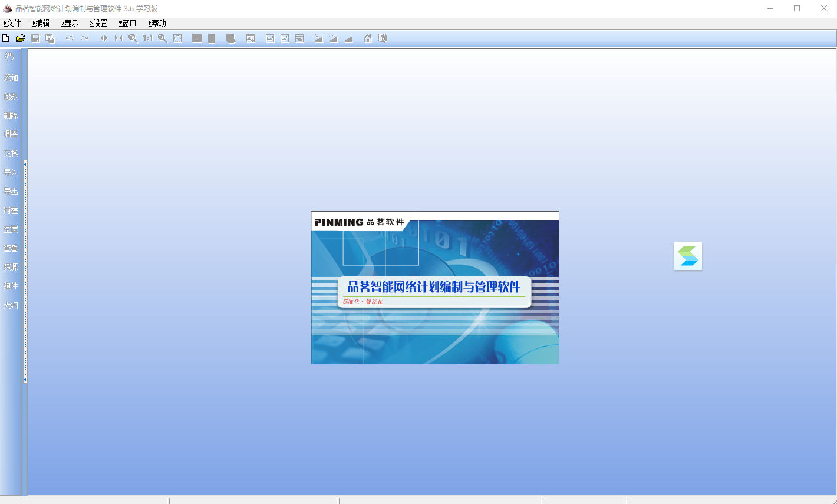
Task: Minimize the application window
Action: click(x=770, y=8)
